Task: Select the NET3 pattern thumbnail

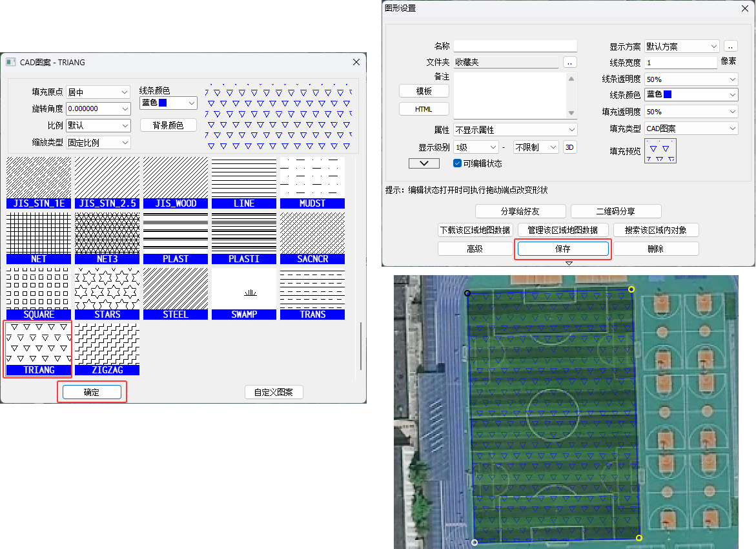Action: tap(107, 238)
